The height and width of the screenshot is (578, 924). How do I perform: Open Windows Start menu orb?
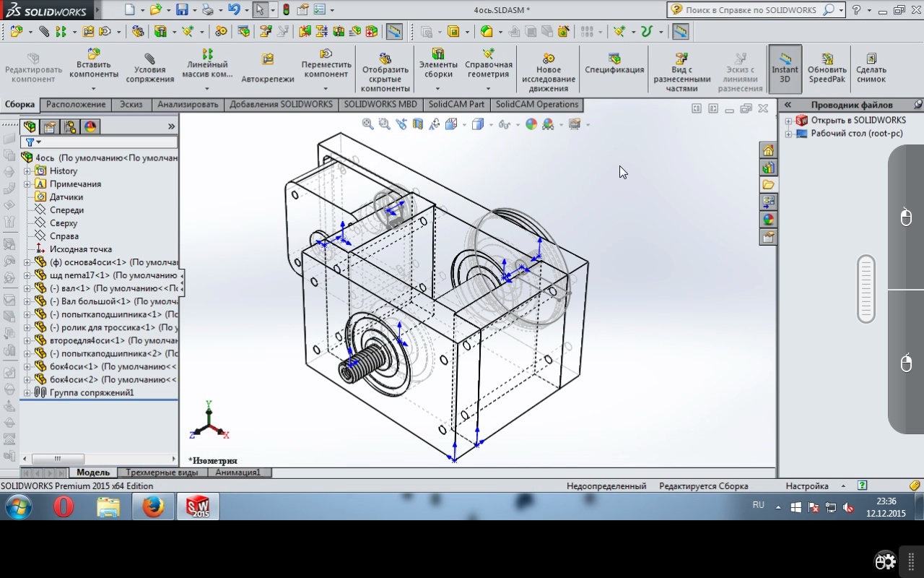tap(18, 507)
